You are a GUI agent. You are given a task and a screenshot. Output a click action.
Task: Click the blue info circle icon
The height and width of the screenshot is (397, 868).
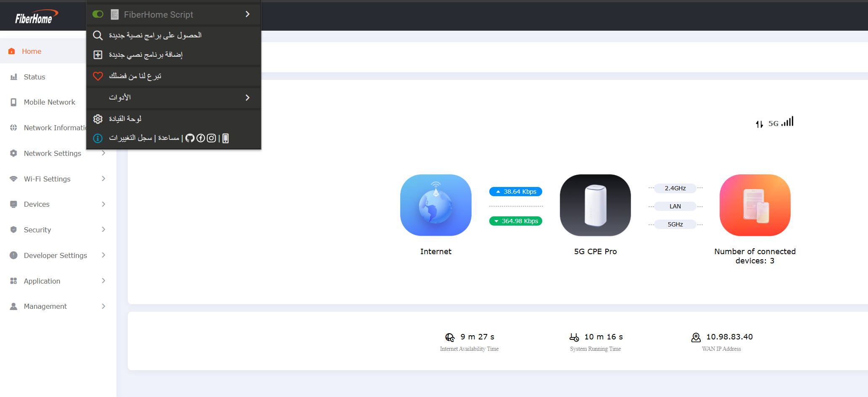coord(98,138)
